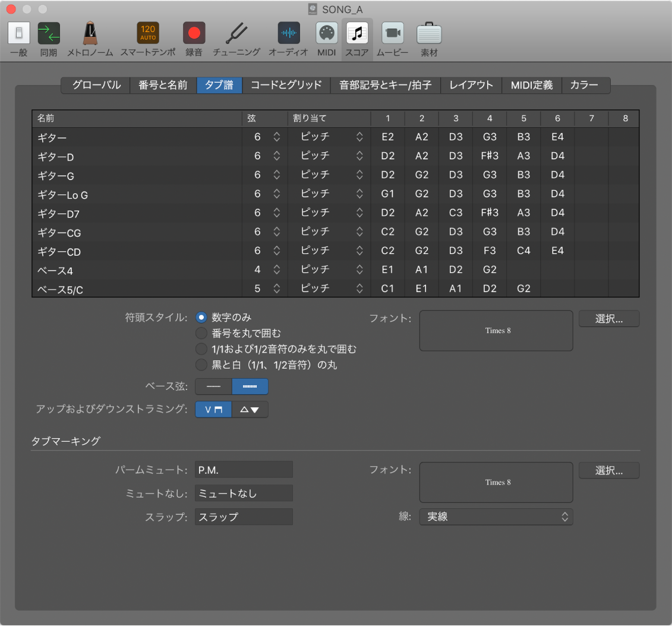Screen dimensions: 672x626
Task: Select triangle-style strumming symbols option
Action: click(250, 410)
